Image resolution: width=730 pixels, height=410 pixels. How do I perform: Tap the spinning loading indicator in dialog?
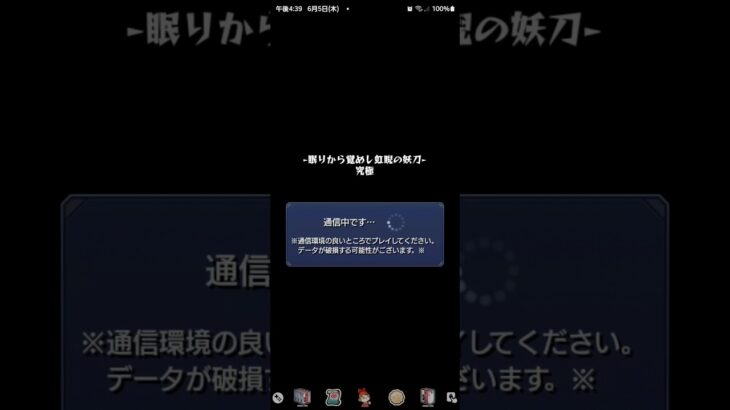(x=396, y=222)
